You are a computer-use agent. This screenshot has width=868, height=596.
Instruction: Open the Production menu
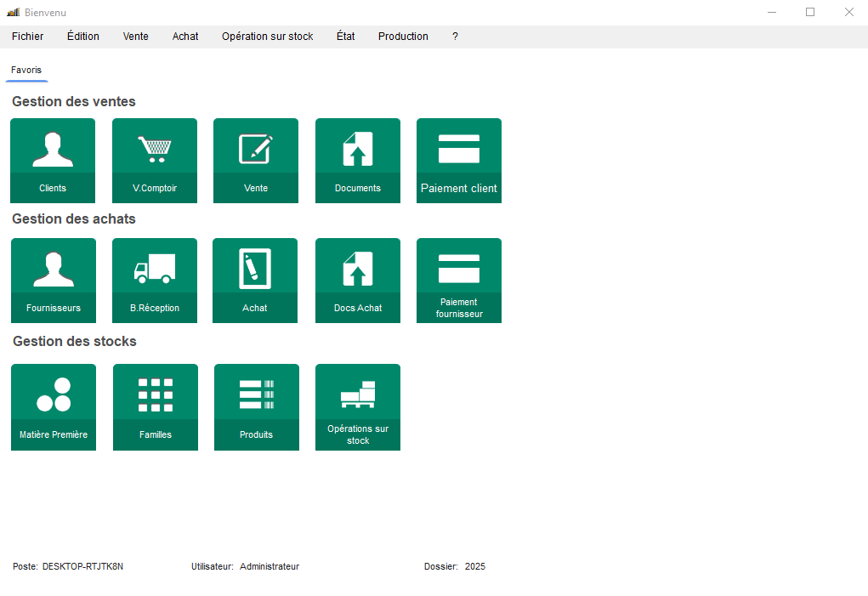403,37
